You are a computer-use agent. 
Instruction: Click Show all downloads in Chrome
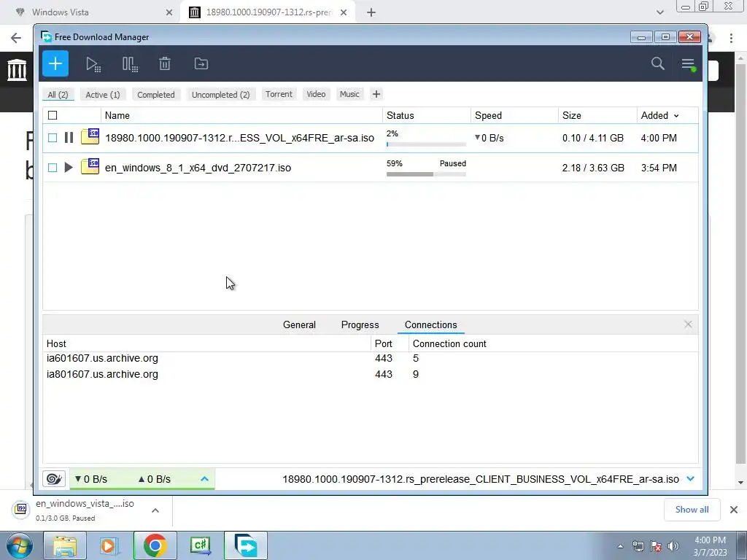tap(692, 510)
